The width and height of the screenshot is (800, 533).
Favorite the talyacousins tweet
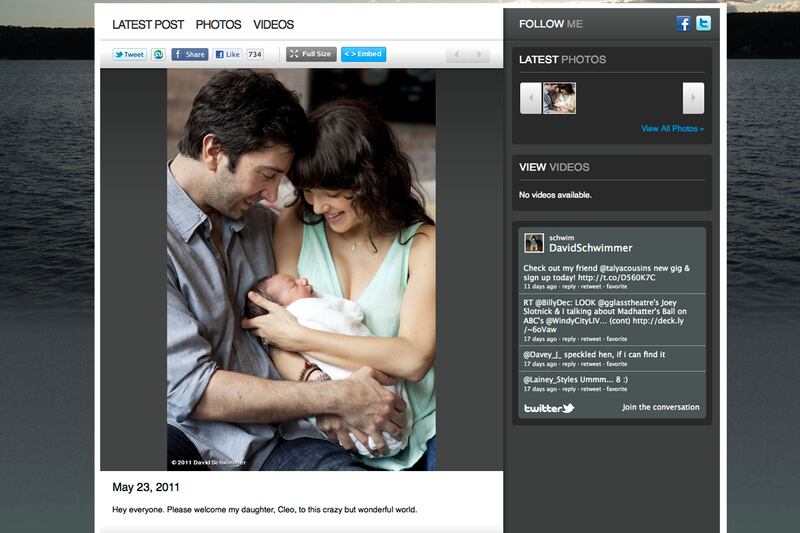point(617,287)
